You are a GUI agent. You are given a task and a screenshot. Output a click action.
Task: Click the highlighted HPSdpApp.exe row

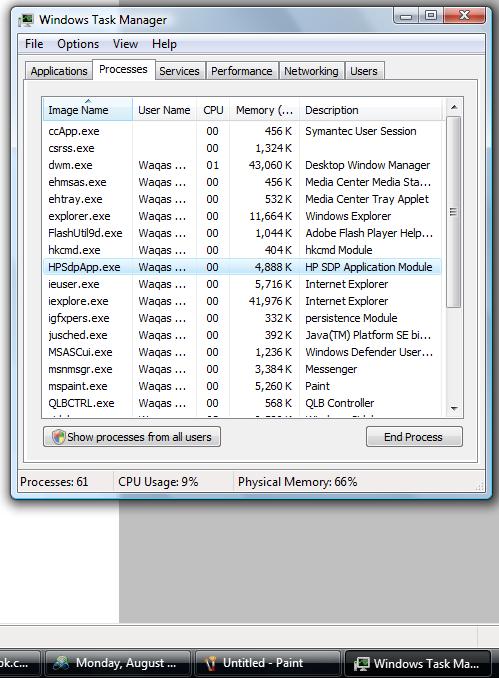pos(242,267)
